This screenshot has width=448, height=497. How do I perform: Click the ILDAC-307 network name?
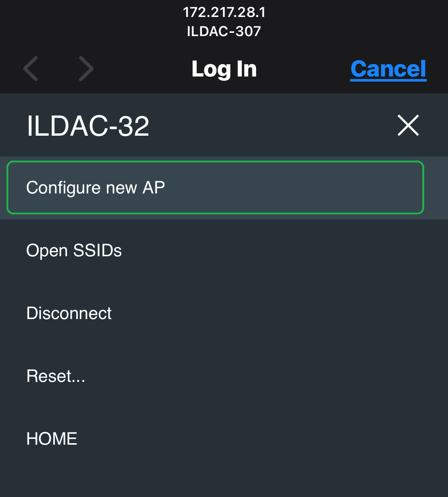(x=224, y=31)
